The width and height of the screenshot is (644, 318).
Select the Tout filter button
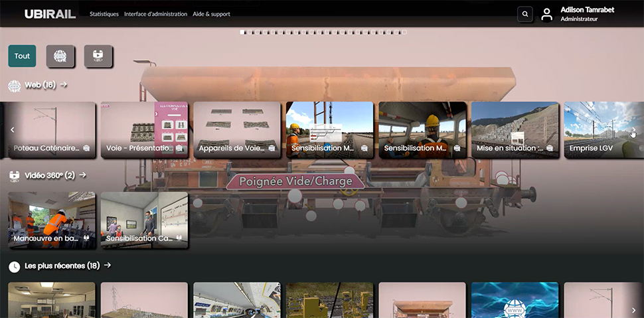pyautogui.click(x=22, y=56)
